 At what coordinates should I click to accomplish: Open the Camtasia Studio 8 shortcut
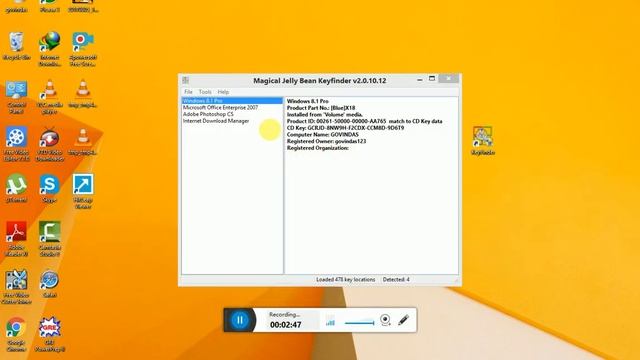click(50, 239)
